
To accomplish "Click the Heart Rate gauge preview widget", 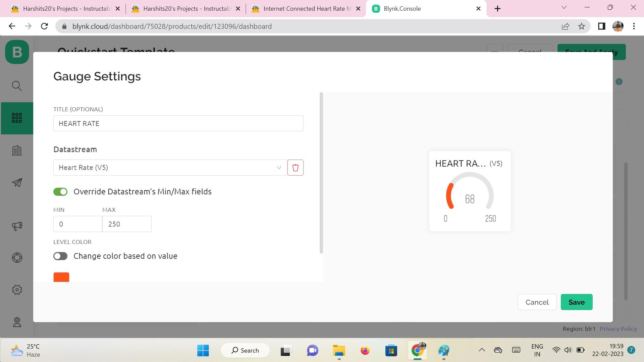I will (470, 191).
